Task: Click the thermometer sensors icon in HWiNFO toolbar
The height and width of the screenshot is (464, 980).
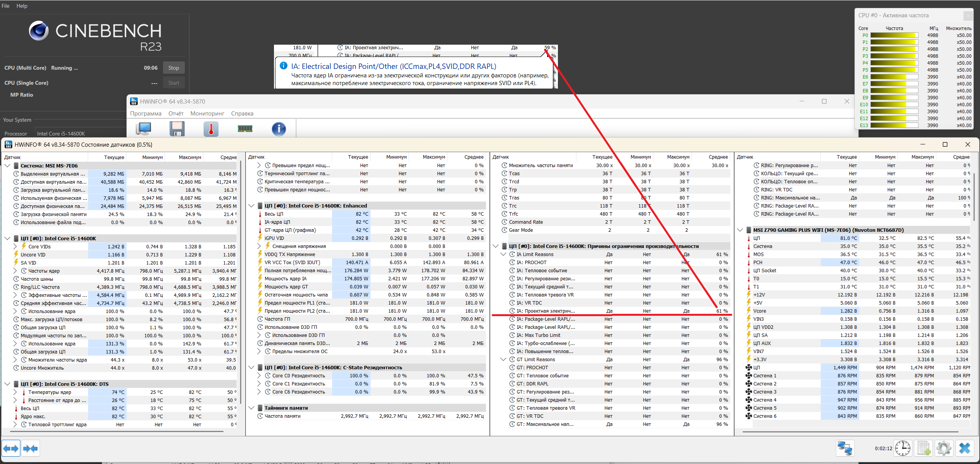Action: click(211, 129)
